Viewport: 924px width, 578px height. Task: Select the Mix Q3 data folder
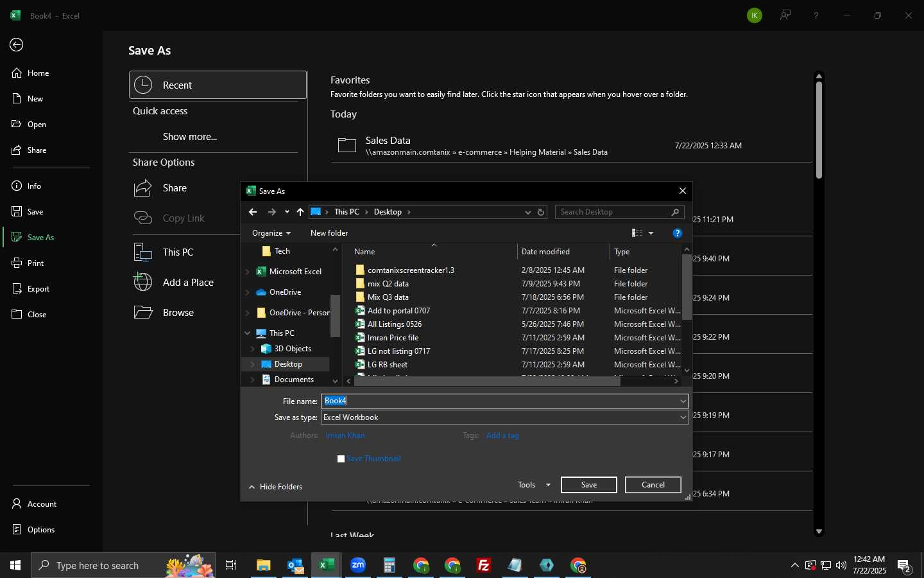(388, 297)
